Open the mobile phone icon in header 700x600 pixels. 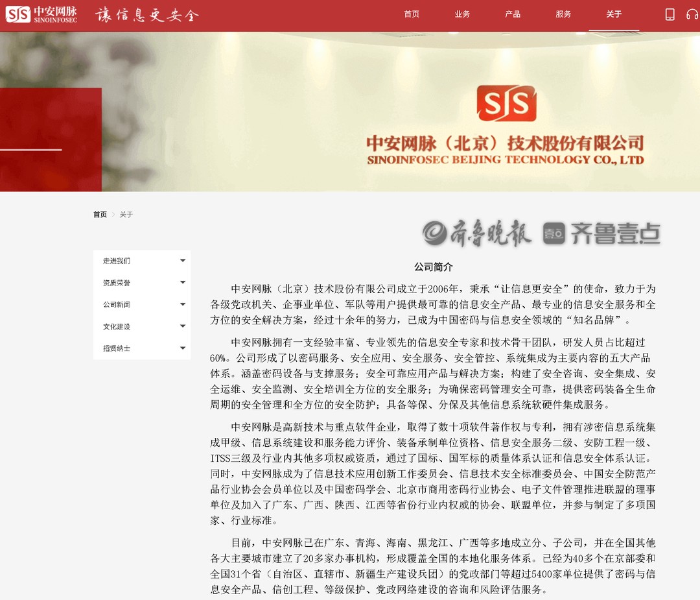pos(670,14)
